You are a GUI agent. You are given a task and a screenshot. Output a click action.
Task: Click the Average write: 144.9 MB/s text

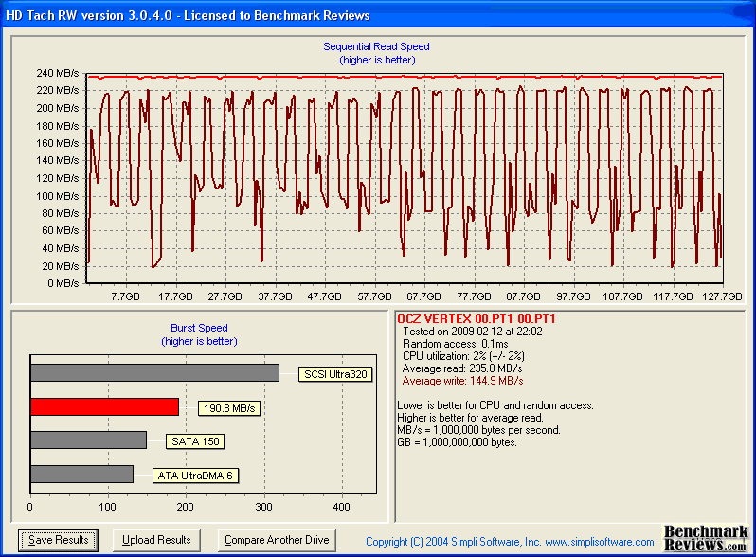pos(463,381)
